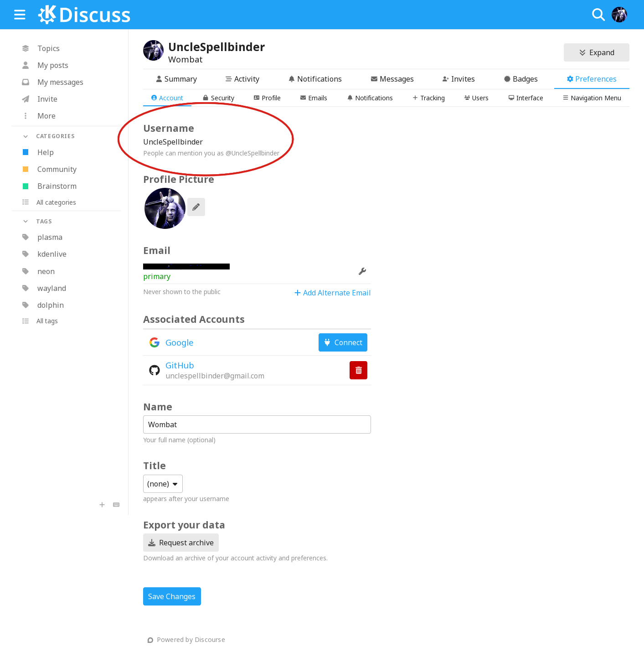Switch to the Security tab

pyautogui.click(x=218, y=98)
